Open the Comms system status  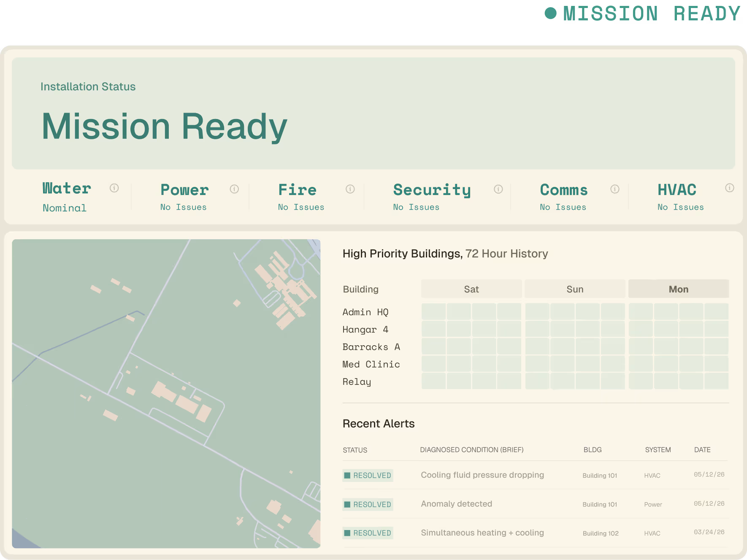[x=563, y=197]
